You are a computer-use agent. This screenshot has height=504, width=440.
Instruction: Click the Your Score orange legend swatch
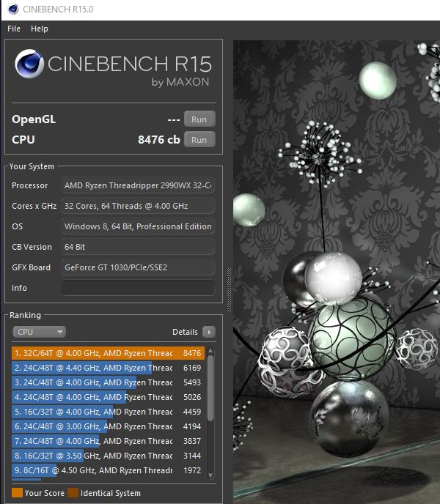point(17,493)
